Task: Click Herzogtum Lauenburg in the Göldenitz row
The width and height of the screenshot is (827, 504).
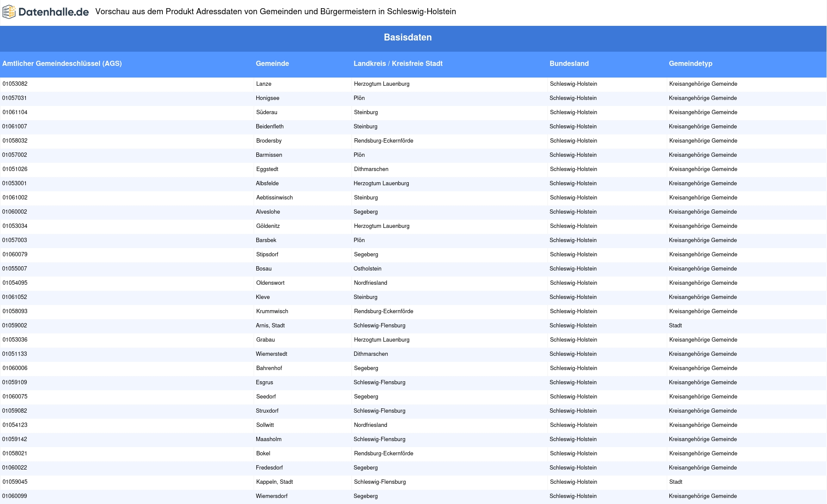Action: click(x=382, y=226)
